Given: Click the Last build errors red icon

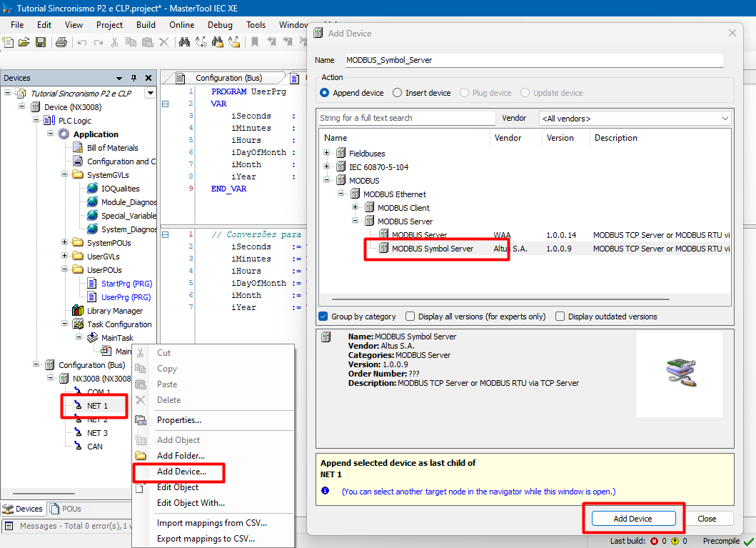Looking at the screenshot, I should 654,542.
